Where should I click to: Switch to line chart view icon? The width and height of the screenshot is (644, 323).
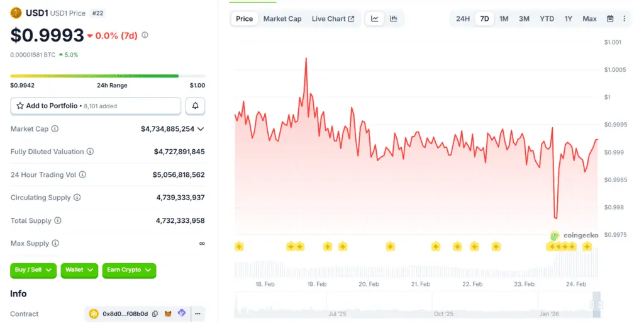pyautogui.click(x=375, y=19)
